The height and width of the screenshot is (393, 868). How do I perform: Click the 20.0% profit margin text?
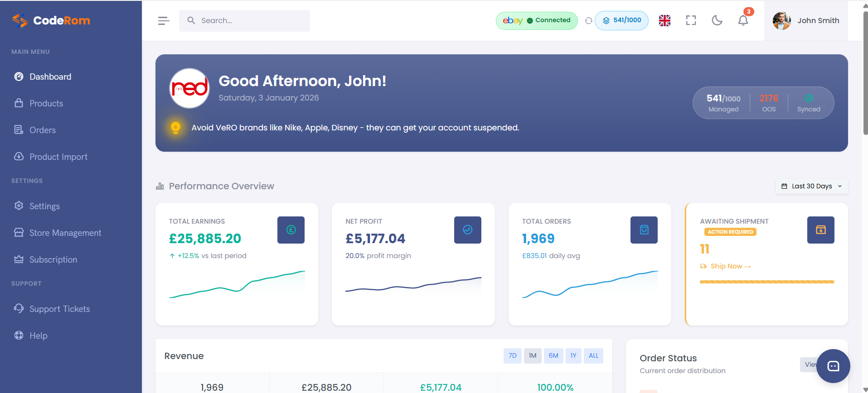point(378,256)
